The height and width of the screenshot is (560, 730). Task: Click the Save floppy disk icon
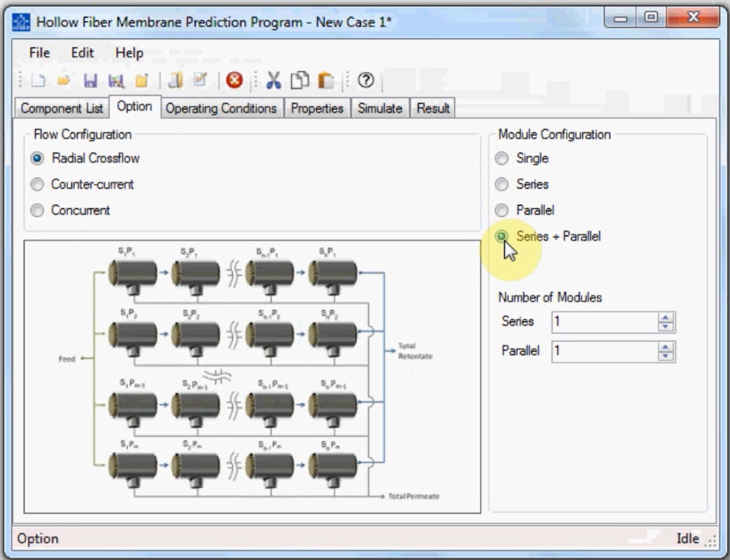[x=90, y=81]
